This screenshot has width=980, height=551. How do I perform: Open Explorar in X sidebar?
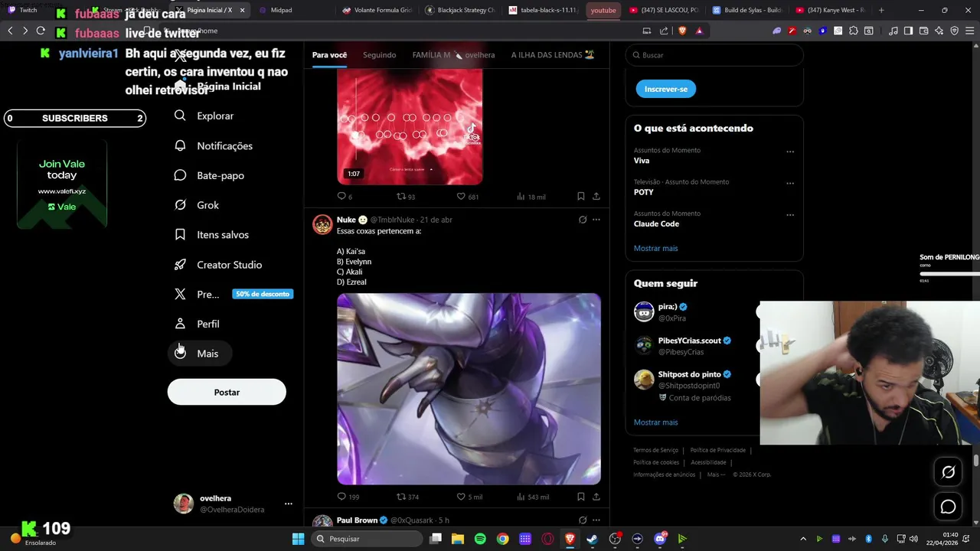(204, 116)
